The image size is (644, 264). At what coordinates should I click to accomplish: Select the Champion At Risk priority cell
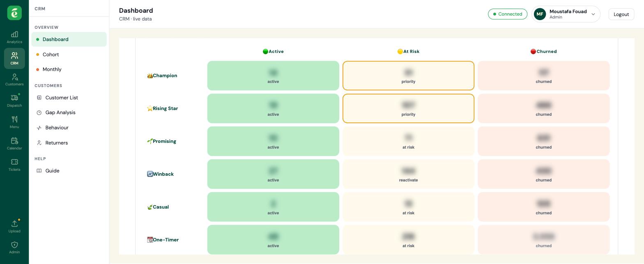(408, 76)
